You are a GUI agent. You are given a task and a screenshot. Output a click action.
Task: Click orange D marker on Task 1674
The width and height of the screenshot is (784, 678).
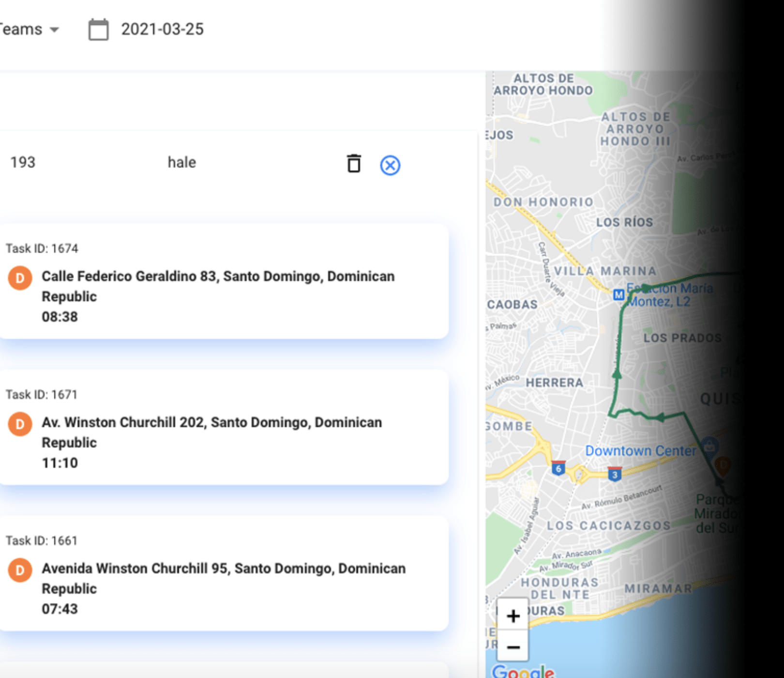20,277
